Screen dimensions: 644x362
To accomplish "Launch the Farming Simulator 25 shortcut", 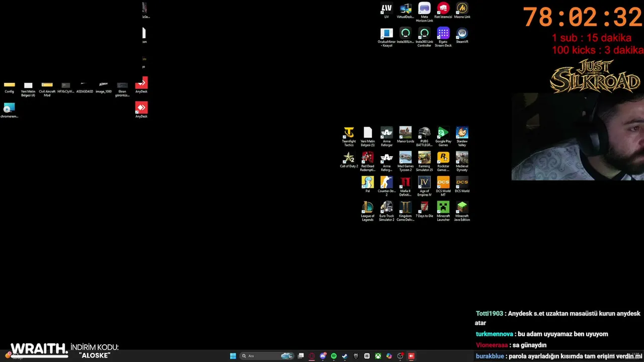I will 424,162.
